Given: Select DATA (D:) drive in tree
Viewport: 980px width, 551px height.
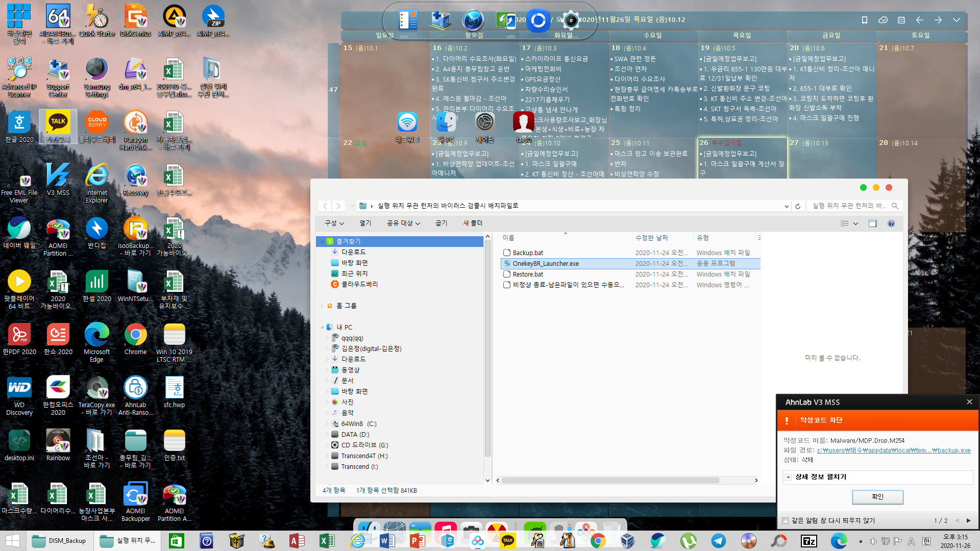Looking at the screenshot, I should click(355, 435).
